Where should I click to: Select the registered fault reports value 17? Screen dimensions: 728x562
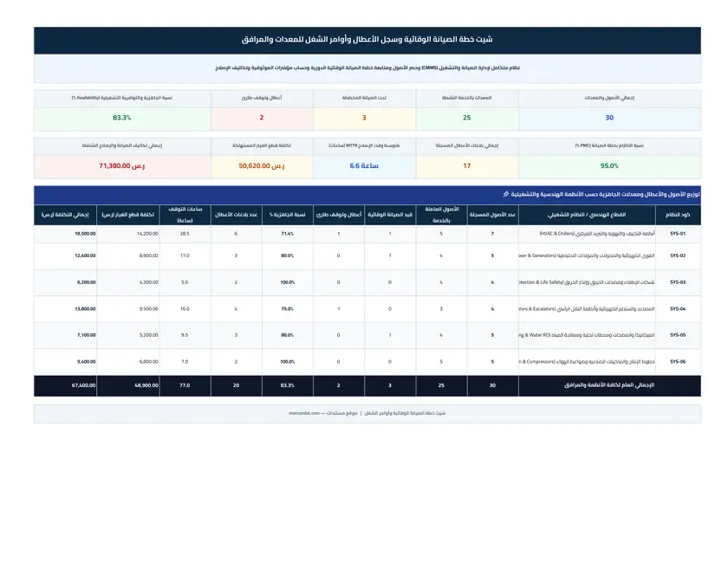pyautogui.click(x=466, y=165)
